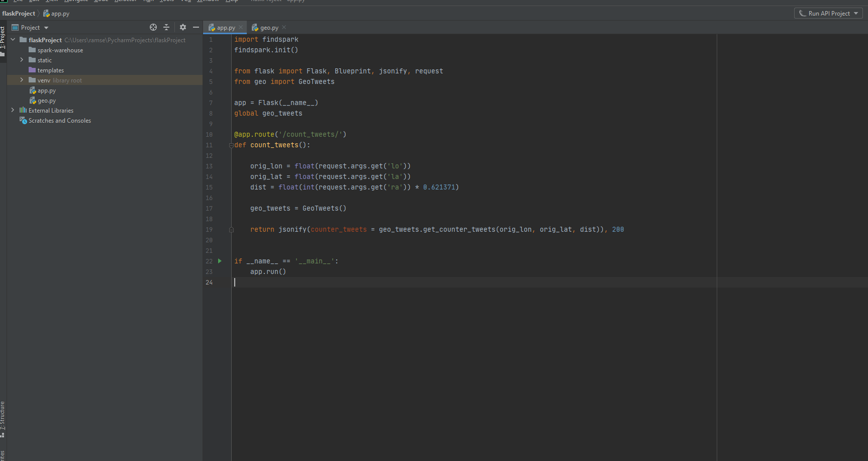This screenshot has height=461, width=868.
Task: Select geo.py in the Project tree
Action: click(105, 101)
